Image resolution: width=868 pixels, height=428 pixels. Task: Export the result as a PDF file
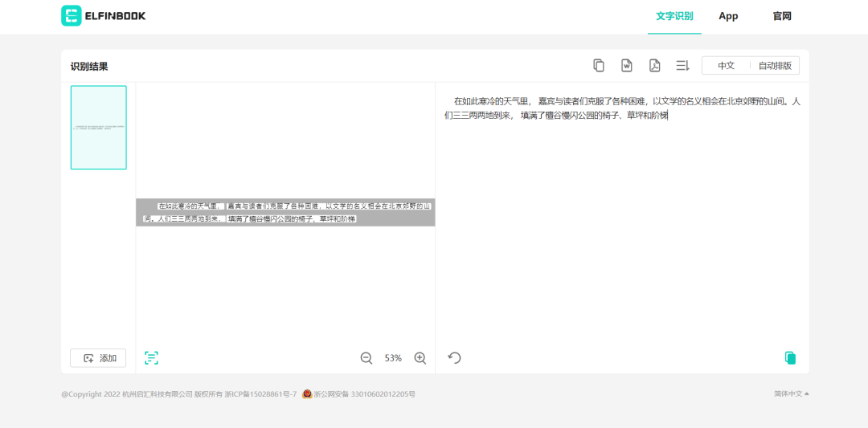click(655, 65)
